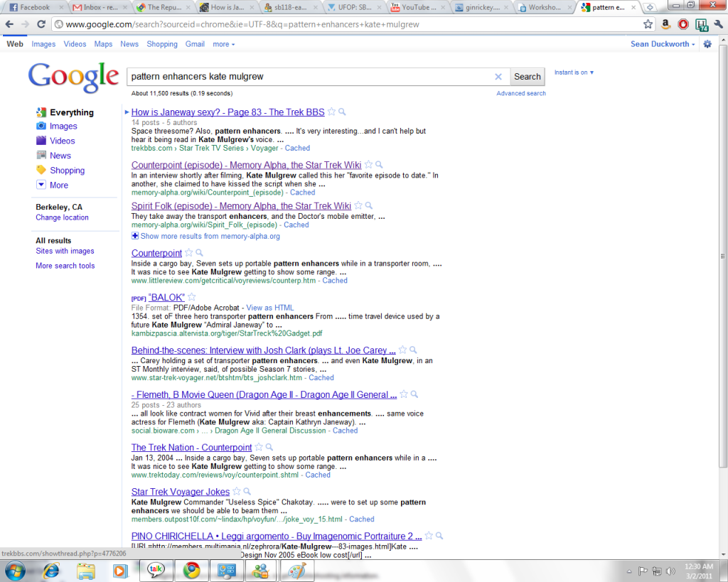This screenshot has width=728, height=582.
Task: Preview Flemeth result with magnifier icon
Action: [414, 394]
